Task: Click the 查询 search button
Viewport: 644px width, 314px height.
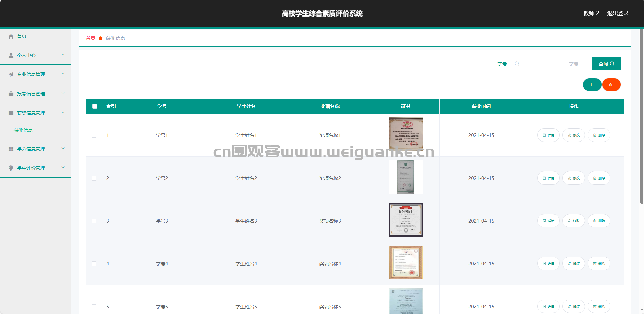Action: [606, 64]
